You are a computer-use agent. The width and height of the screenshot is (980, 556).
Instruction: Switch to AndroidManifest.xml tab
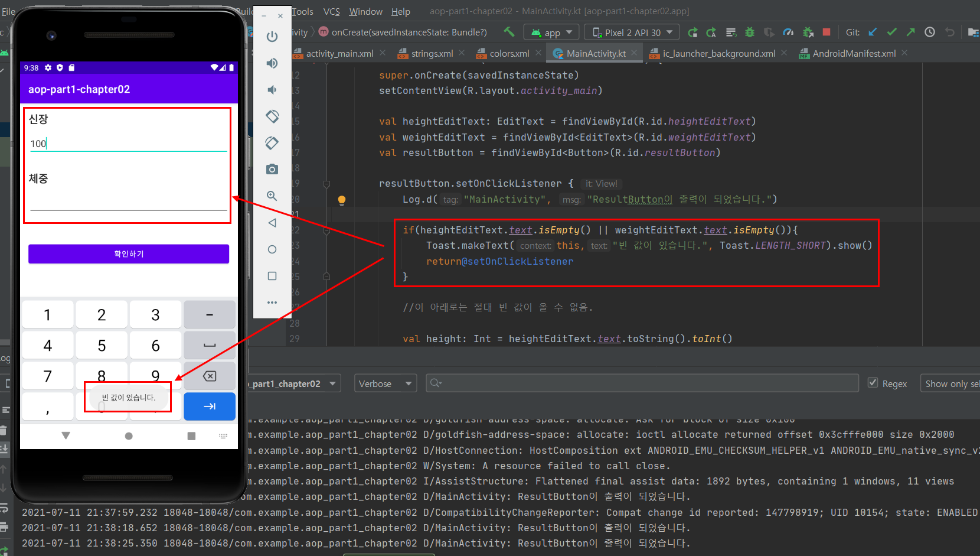point(854,54)
